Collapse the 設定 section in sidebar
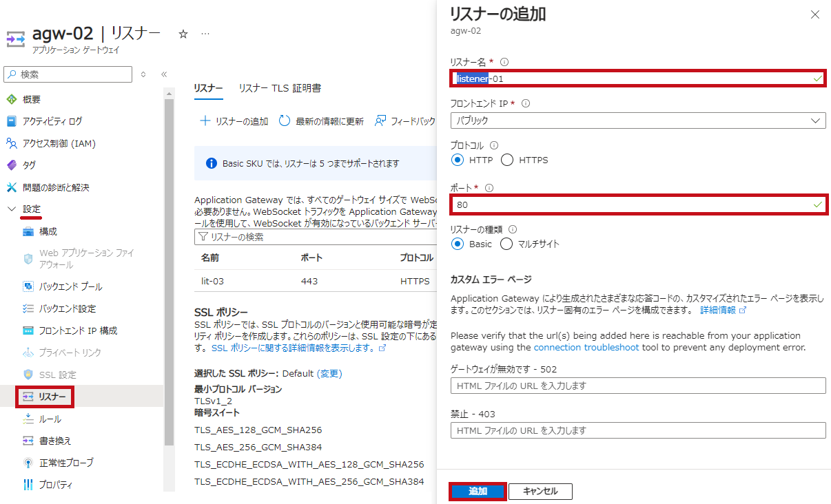This screenshot has width=831, height=504. 11,209
